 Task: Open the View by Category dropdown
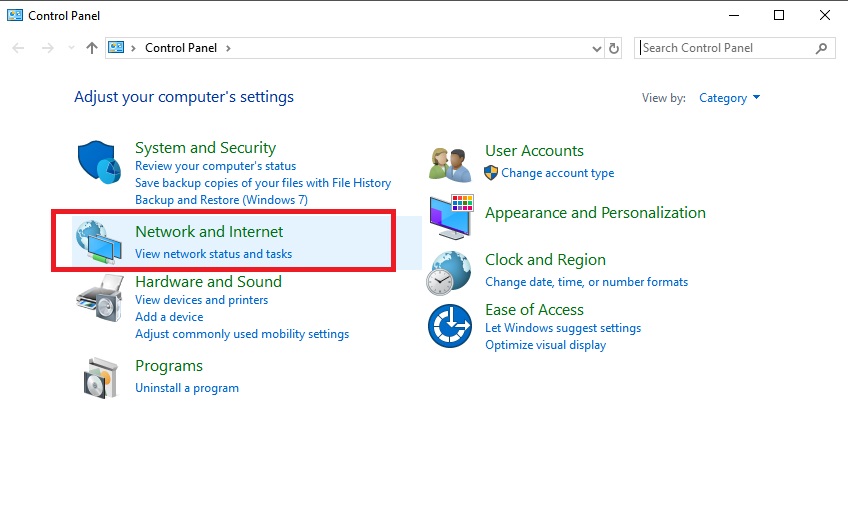[x=730, y=98]
